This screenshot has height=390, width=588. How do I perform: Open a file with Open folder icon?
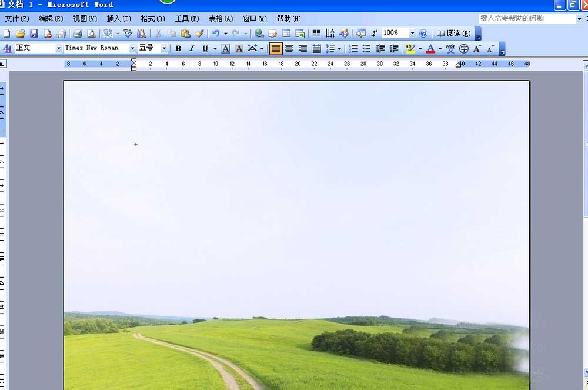21,34
